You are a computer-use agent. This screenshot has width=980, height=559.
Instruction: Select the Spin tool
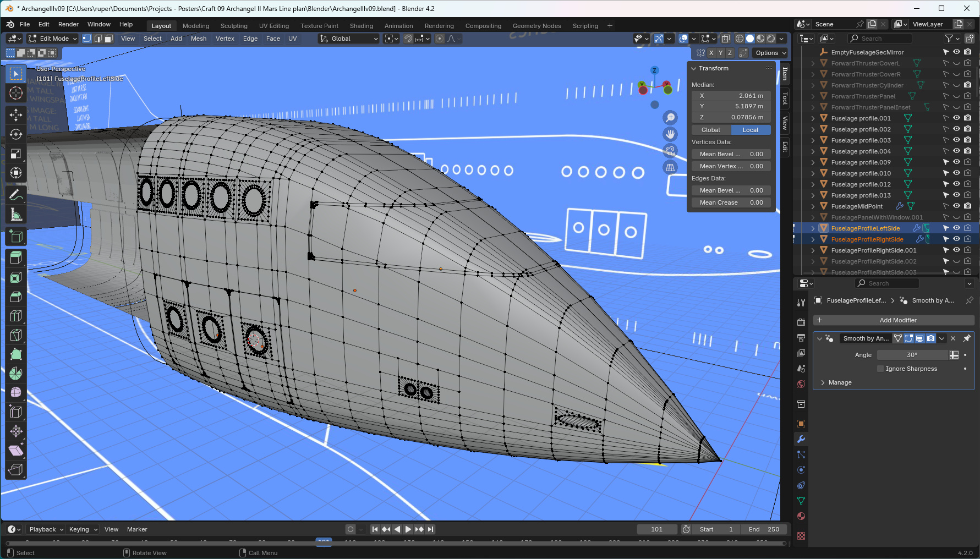pyautogui.click(x=16, y=373)
